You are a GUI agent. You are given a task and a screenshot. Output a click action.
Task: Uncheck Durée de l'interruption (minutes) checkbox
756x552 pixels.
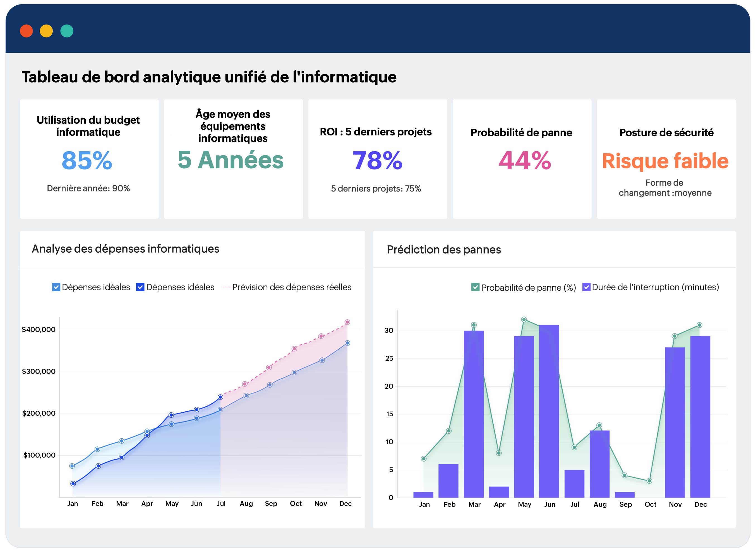pos(586,287)
